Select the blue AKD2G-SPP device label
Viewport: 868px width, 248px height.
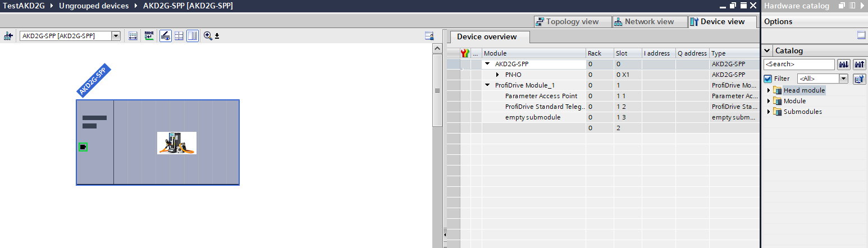coord(94,80)
